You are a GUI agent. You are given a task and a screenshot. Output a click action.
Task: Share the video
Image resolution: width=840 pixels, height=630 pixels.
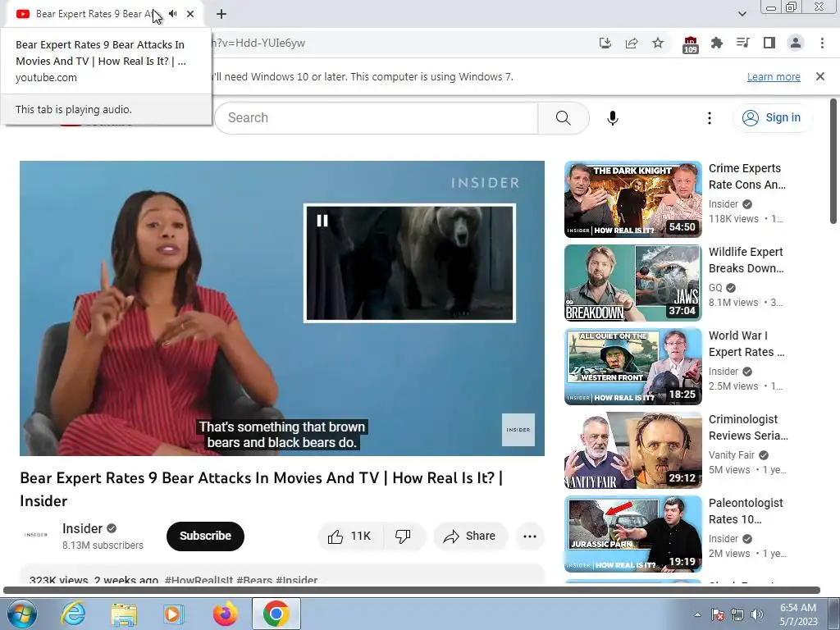[x=470, y=536]
